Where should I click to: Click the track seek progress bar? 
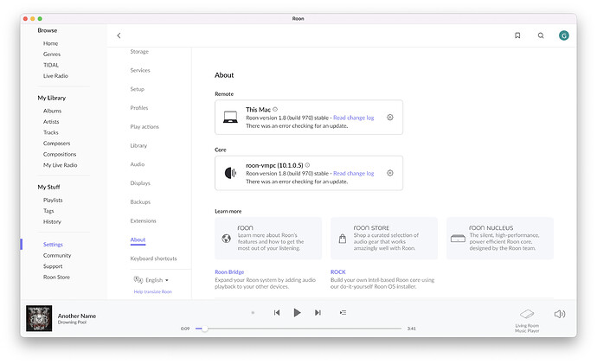[298, 329]
